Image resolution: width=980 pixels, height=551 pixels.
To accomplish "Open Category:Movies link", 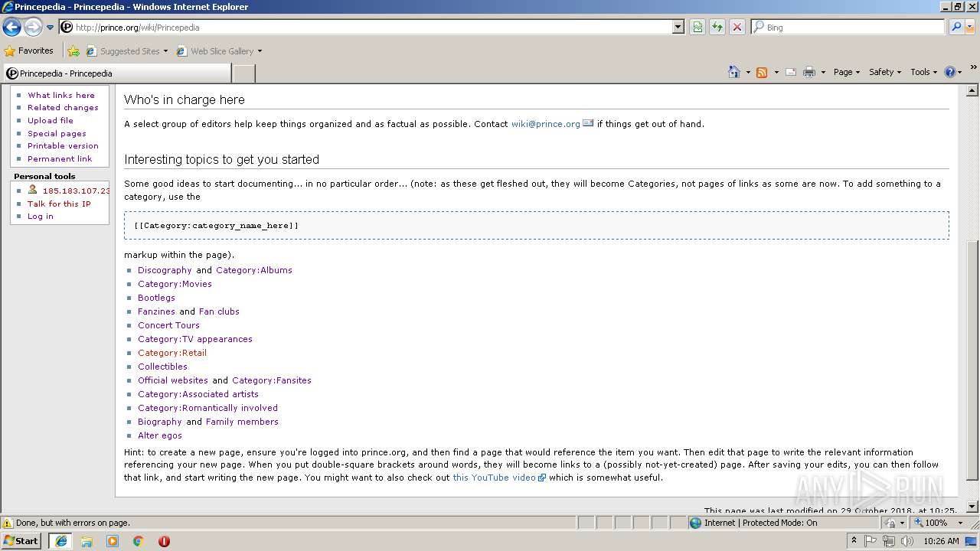I will pyautogui.click(x=175, y=284).
